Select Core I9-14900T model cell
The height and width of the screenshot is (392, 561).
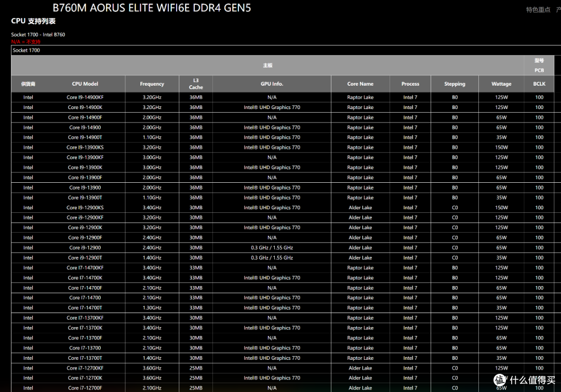pos(85,138)
